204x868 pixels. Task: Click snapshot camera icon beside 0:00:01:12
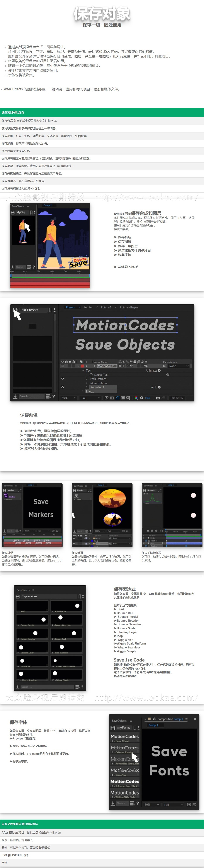(158, 398)
